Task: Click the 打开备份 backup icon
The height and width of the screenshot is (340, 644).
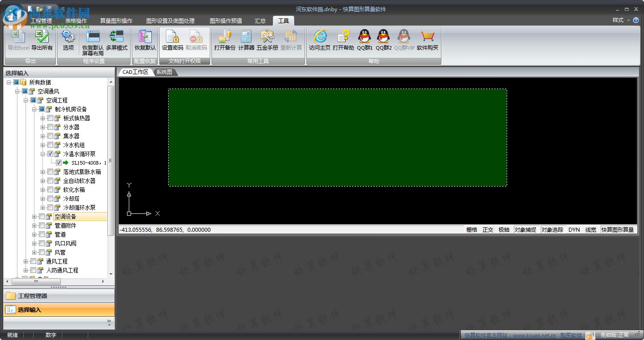Action: pyautogui.click(x=225, y=37)
